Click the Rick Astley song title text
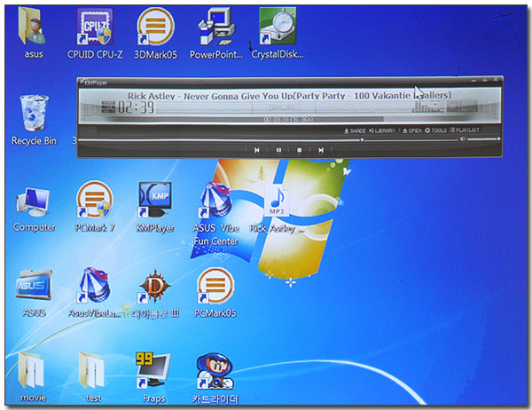 tap(289, 96)
